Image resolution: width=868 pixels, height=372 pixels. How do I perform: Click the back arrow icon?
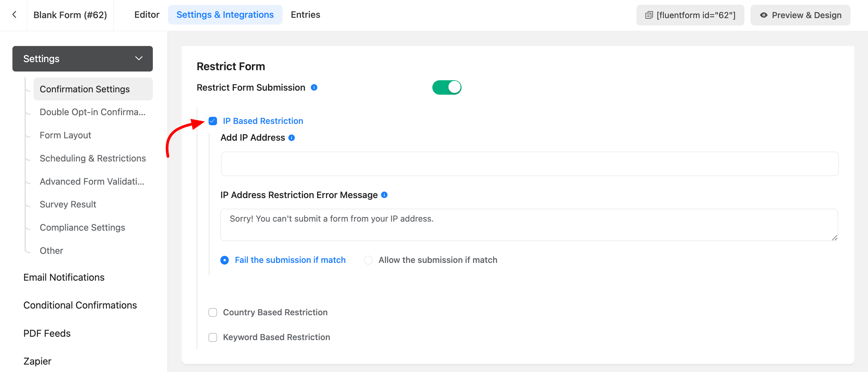pyautogui.click(x=14, y=14)
